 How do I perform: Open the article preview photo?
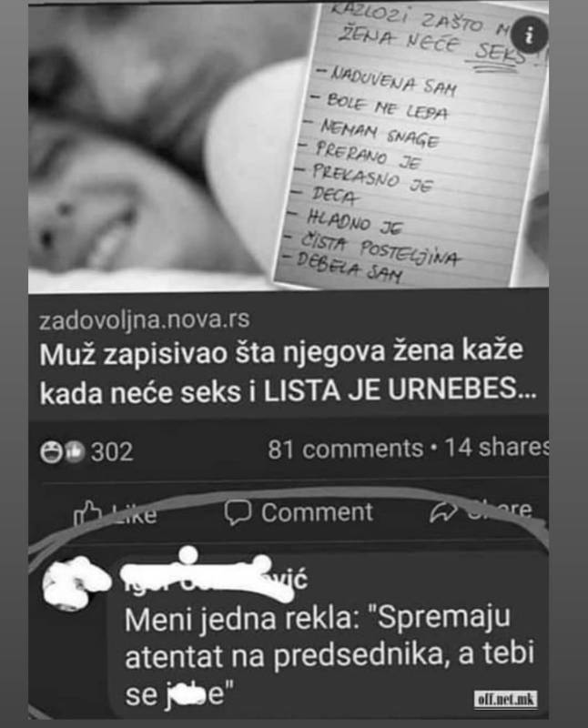click(289, 147)
